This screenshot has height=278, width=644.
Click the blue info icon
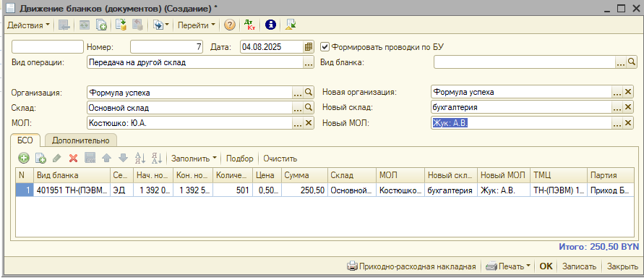[270, 25]
